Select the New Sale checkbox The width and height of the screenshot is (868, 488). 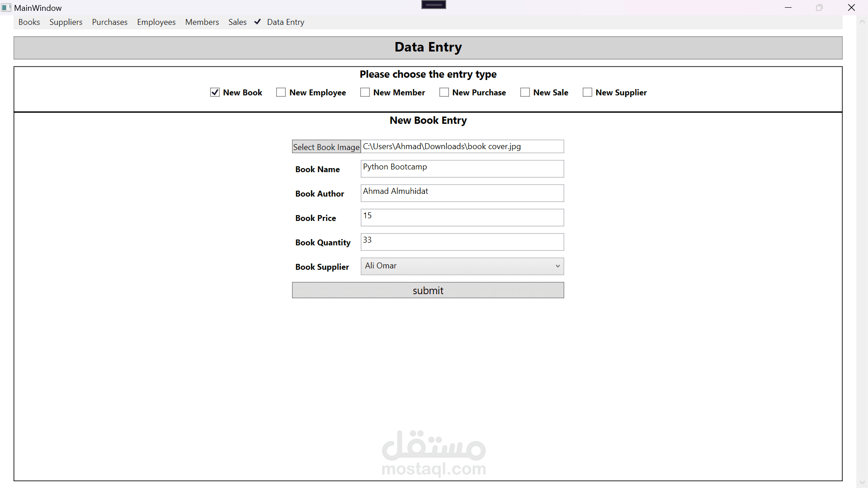(x=525, y=93)
